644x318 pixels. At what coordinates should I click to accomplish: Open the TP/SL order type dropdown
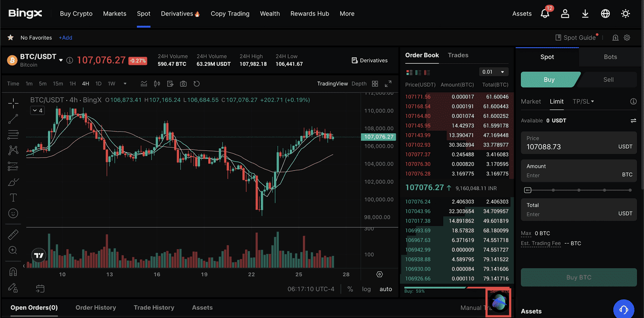(583, 101)
